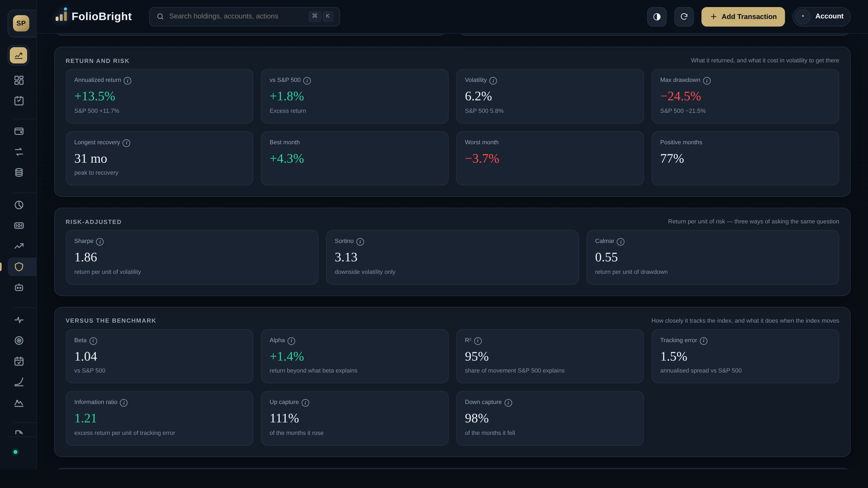The image size is (868, 488).
Task: Open the dashboard grid sidebar icon
Action: (x=19, y=80)
